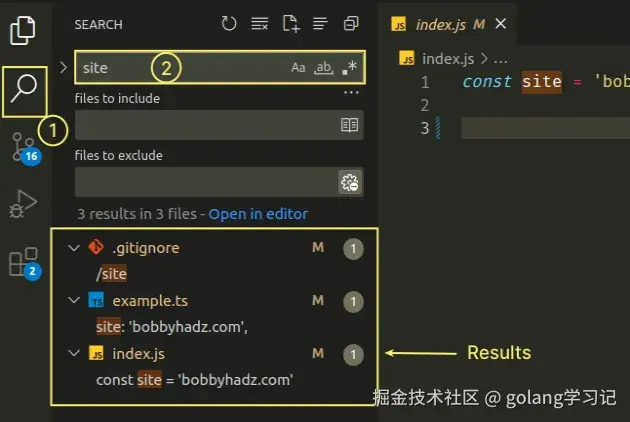This screenshot has height=422, width=630.
Task: Toggle use exclude settings and ignore files
Action: [x=350, y=182]
